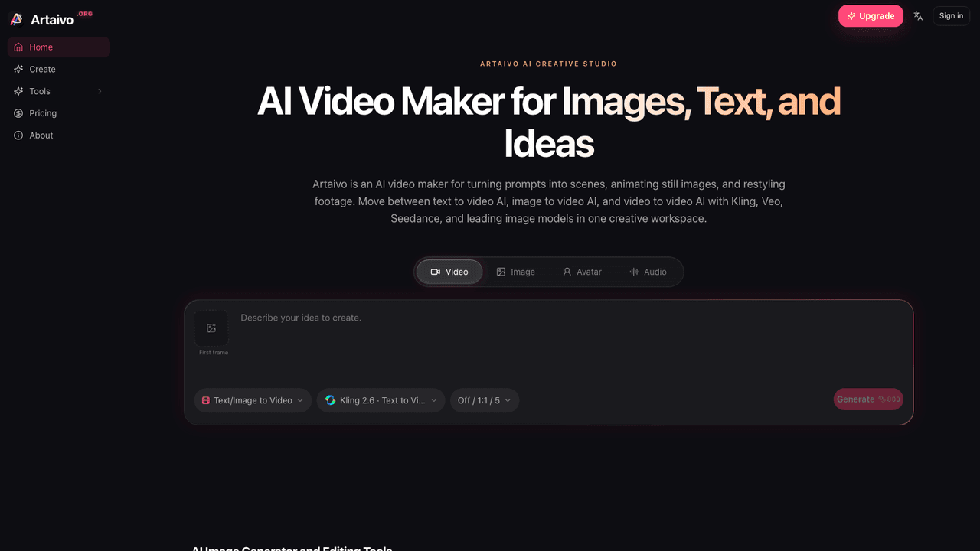Click the Artaivo logo icon
Image resolution: width=980 pixels, height=551 pixels.
(16, 19)
